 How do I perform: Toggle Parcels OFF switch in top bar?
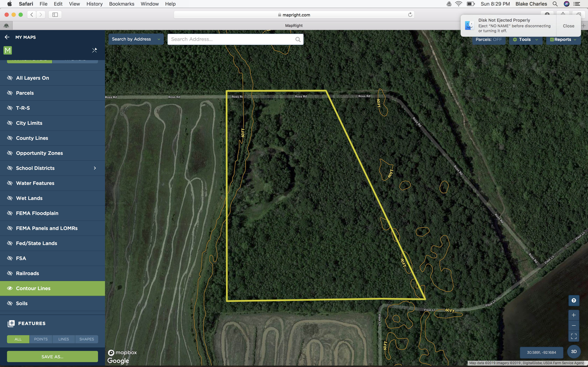[489, 39]
